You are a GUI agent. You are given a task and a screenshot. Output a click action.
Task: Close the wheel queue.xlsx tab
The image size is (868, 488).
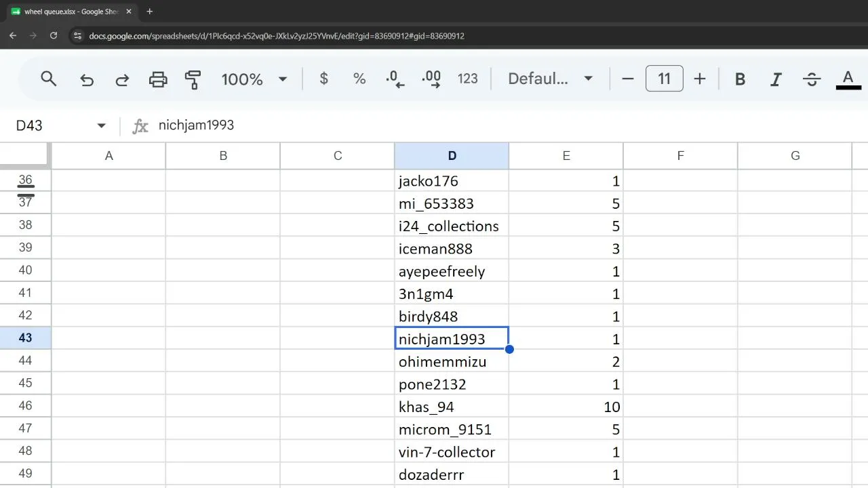tap(130, 12)
